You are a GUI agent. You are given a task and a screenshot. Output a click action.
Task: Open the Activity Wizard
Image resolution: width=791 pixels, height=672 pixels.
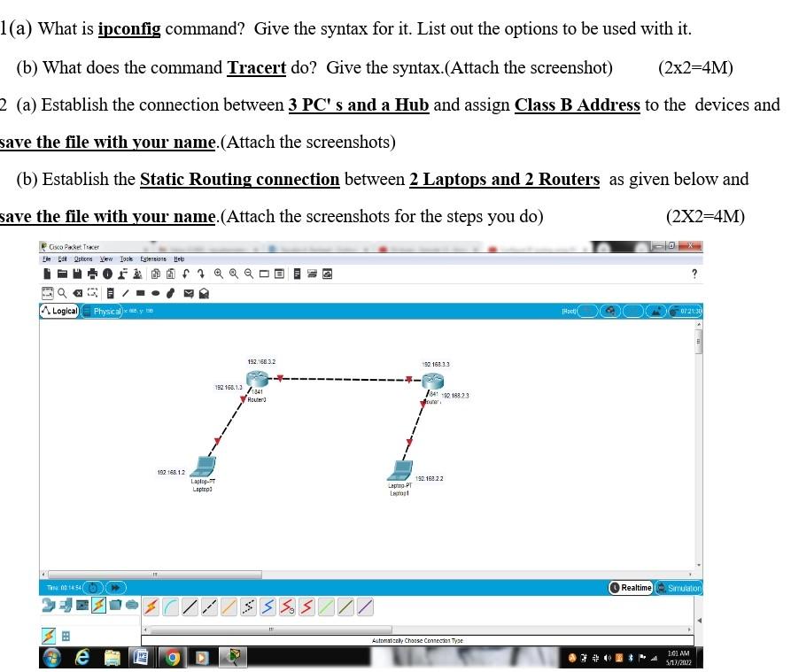pos(105,273)
